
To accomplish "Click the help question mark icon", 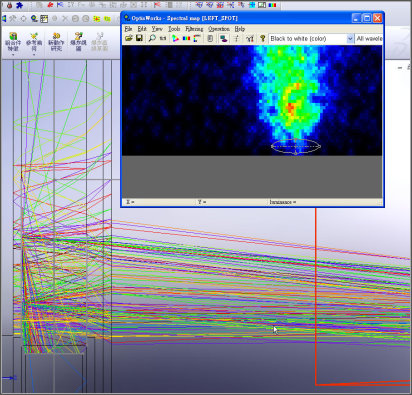I will tap(263, 39).
